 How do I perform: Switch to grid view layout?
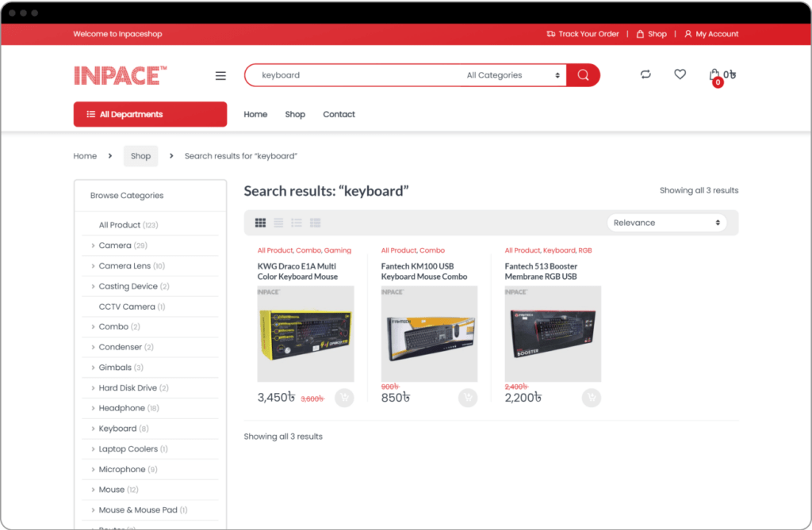click(x=260, y=223)
